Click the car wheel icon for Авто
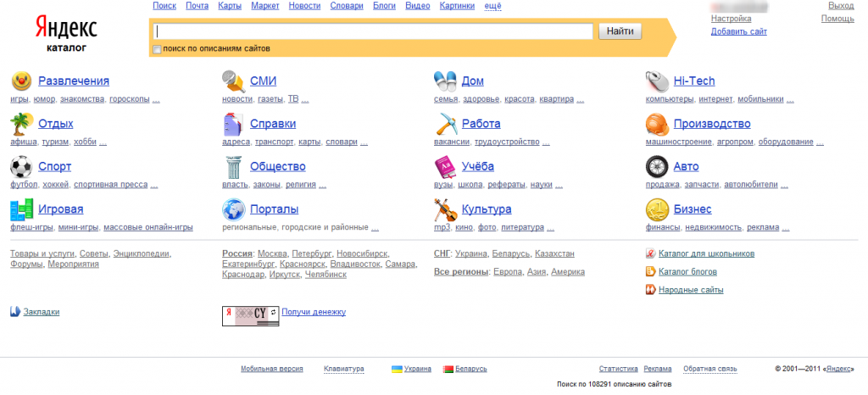This screenshot has height=395, width=868. [657, 166]
